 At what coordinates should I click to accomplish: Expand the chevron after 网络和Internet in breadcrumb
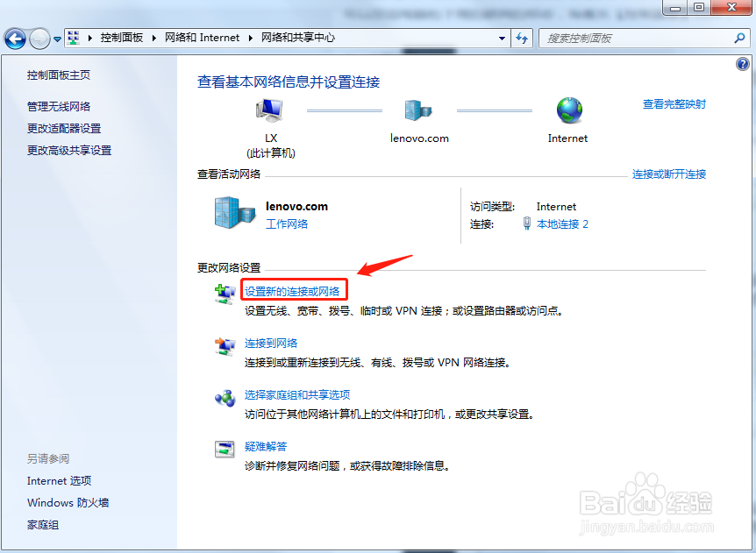252,38
